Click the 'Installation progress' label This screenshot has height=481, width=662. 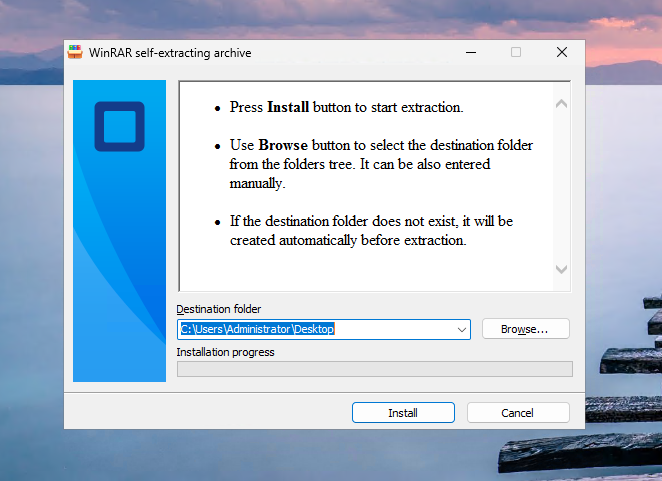tap(225, 352)
